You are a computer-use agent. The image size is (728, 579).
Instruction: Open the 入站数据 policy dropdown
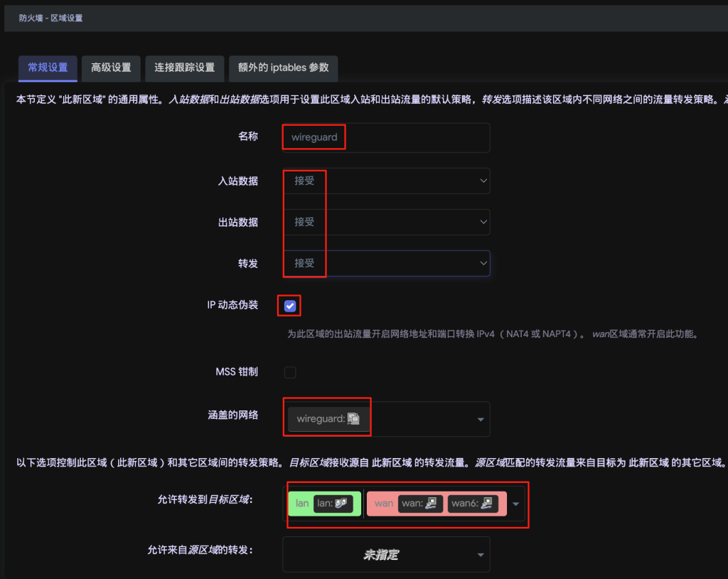coord(386,181)
